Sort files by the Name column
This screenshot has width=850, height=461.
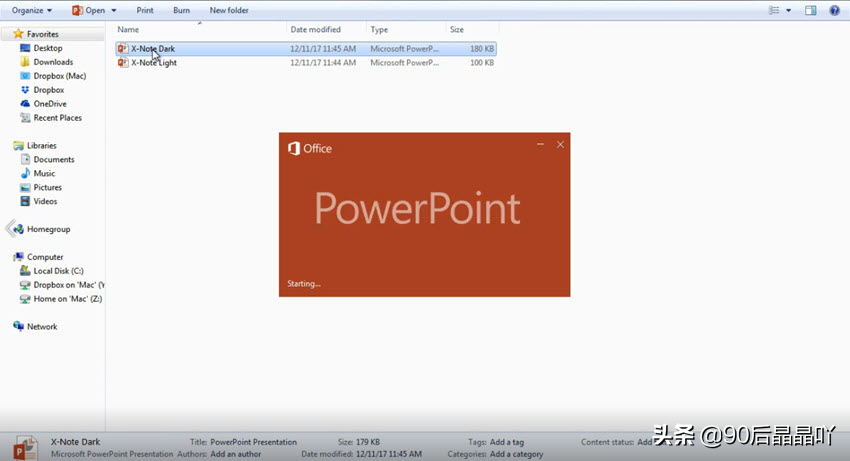128,30
